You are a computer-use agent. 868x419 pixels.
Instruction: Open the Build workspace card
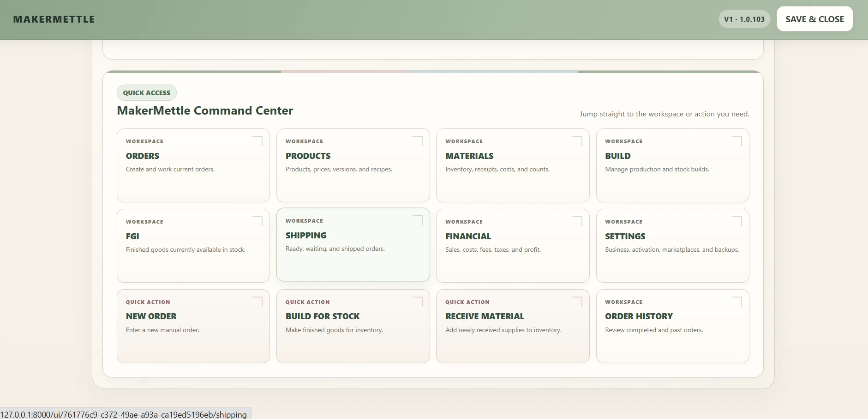point(672,165)
